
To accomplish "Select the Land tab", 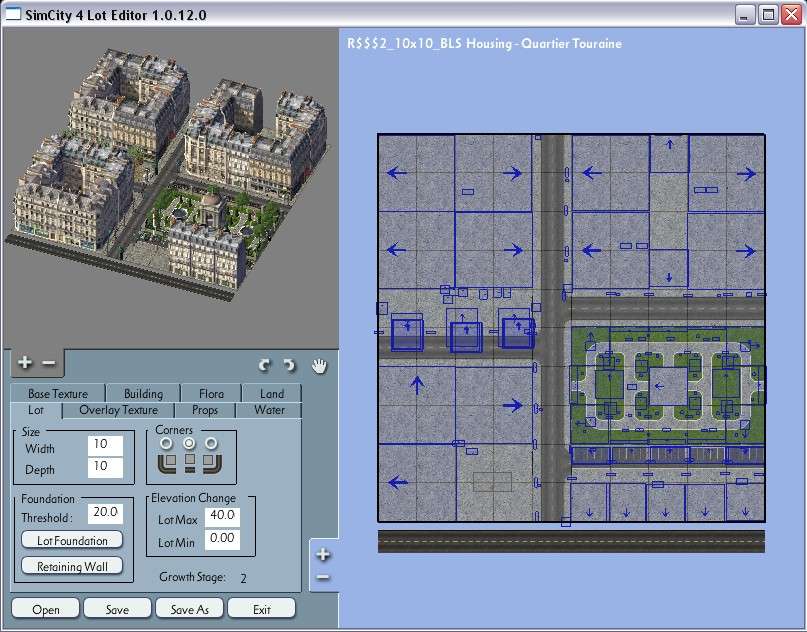I will coord(272,394).
